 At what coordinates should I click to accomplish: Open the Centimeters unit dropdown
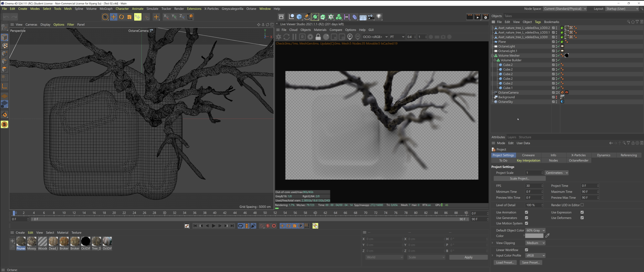tap(556, 173)
